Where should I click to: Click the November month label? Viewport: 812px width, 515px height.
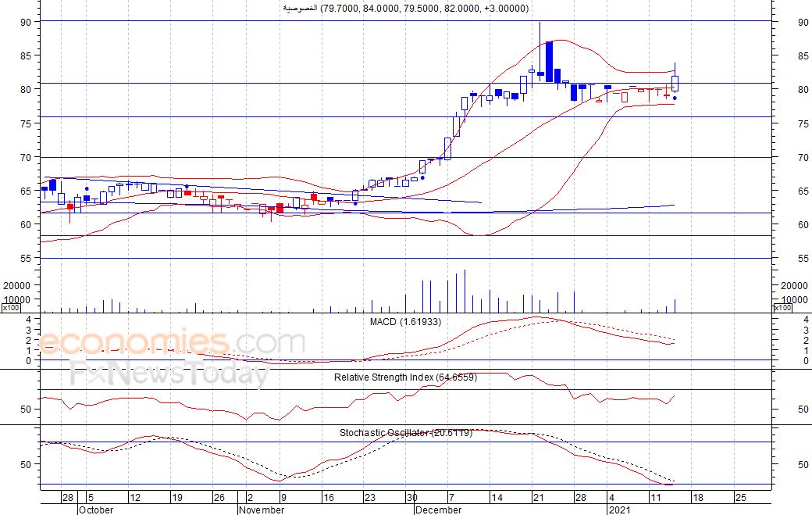point(262,510)
